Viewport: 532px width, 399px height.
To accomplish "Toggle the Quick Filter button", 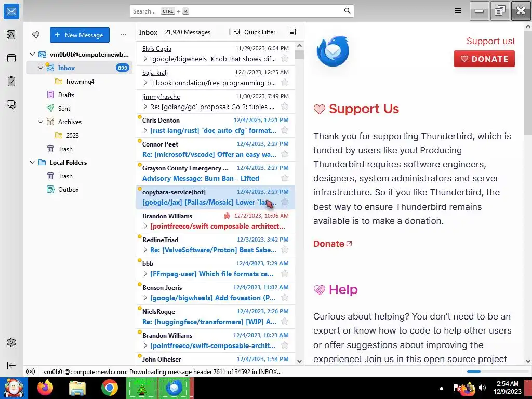I will pos(256,32).
